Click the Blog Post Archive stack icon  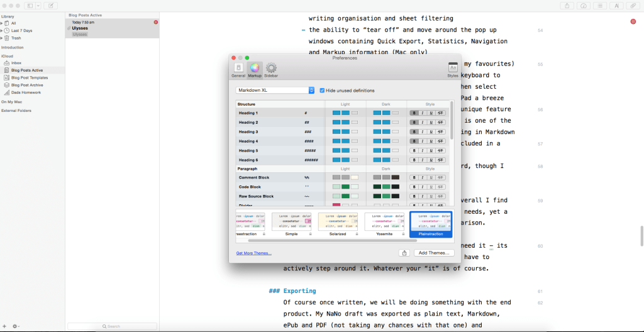click(7, 85)
